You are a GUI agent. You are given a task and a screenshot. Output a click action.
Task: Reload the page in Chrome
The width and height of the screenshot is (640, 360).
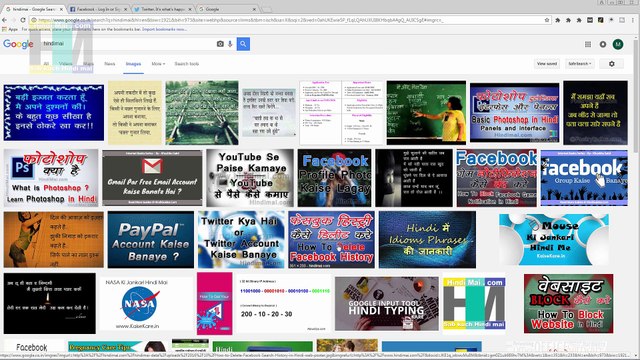[x=23, y=20]
